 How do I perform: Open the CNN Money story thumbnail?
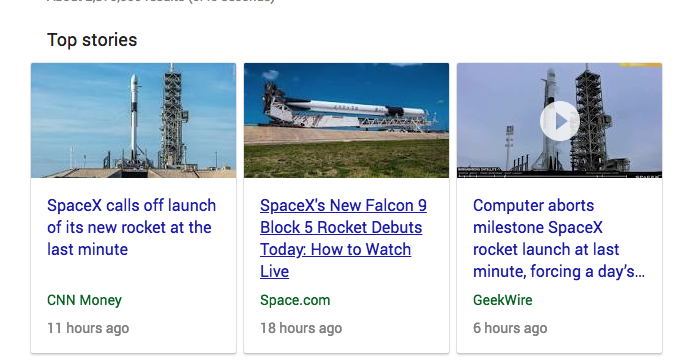coord(134,120)
